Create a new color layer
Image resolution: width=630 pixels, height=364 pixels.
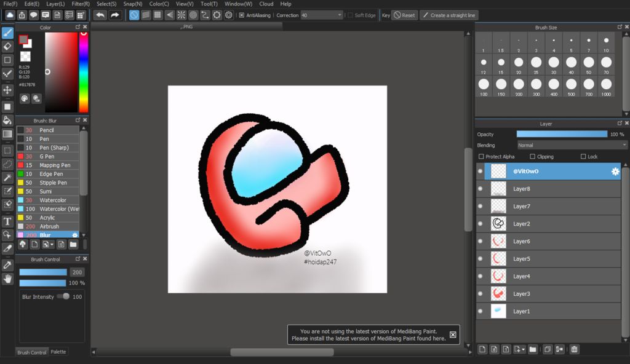pos(482,349)
